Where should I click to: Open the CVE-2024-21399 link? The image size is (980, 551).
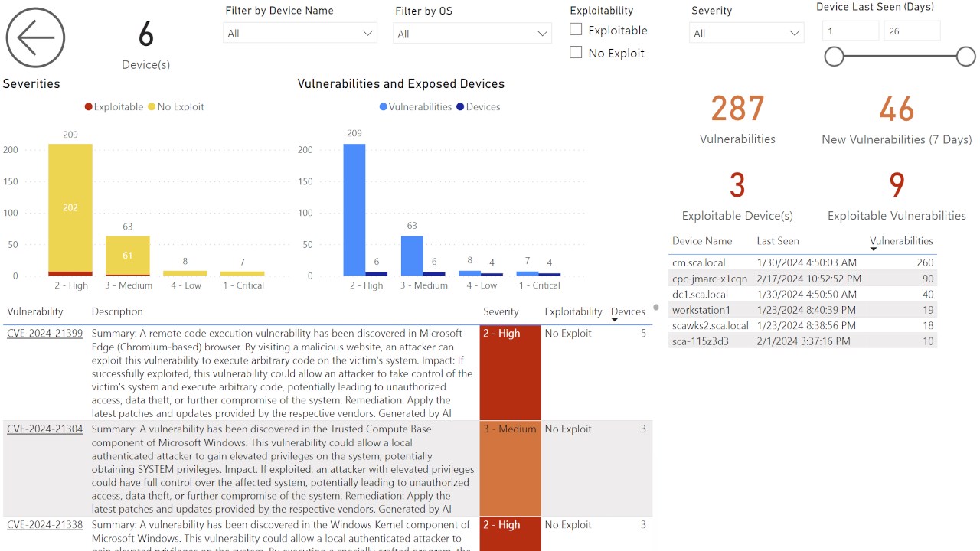tap(44, 334)
